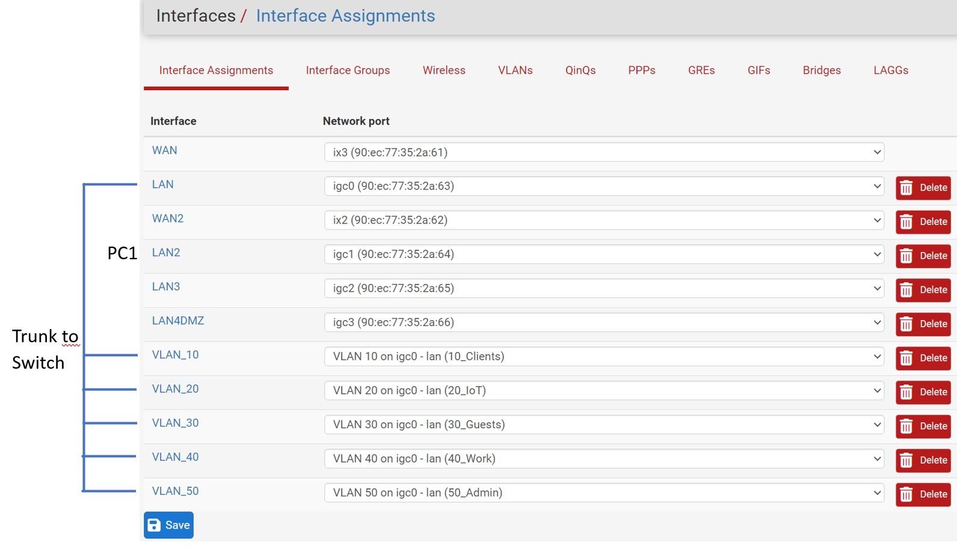Open the VLAN_10 port dropdown 10_Clients

click(x=604, y=357)
